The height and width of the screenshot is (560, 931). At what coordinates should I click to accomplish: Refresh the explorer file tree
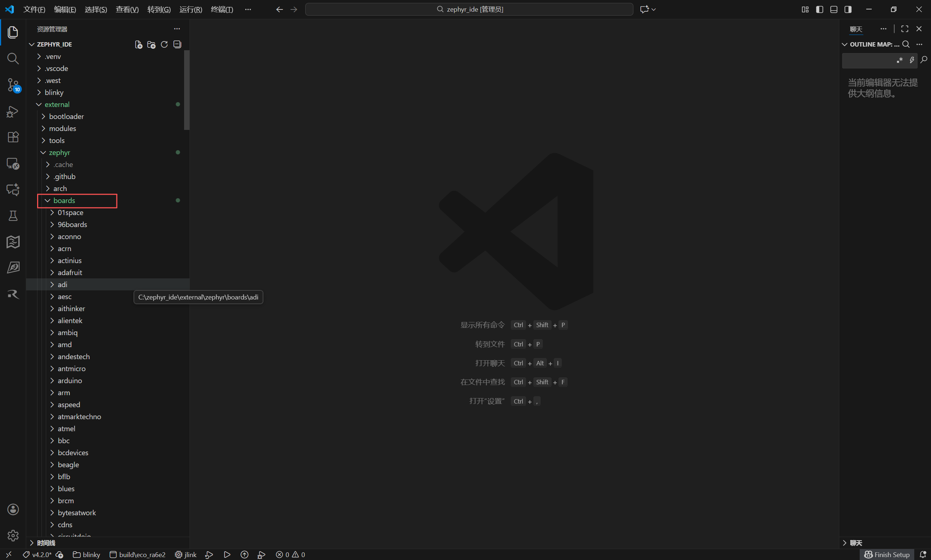pyautogui.click(x=164, y=44)
